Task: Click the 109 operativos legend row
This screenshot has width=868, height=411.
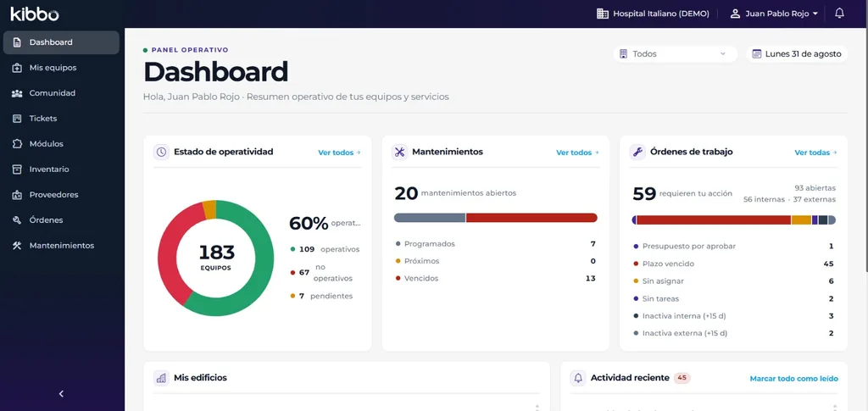Action: (325, 249)
